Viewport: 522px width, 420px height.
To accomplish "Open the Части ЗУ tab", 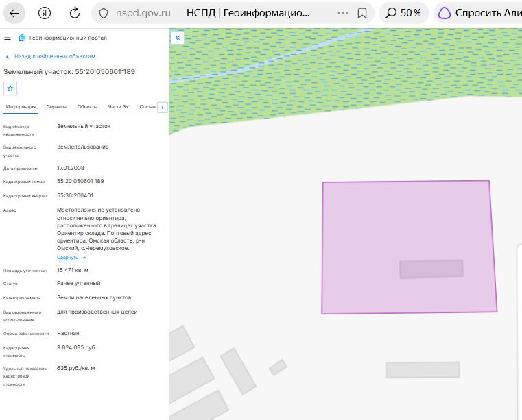I will (x=118, y=107).
